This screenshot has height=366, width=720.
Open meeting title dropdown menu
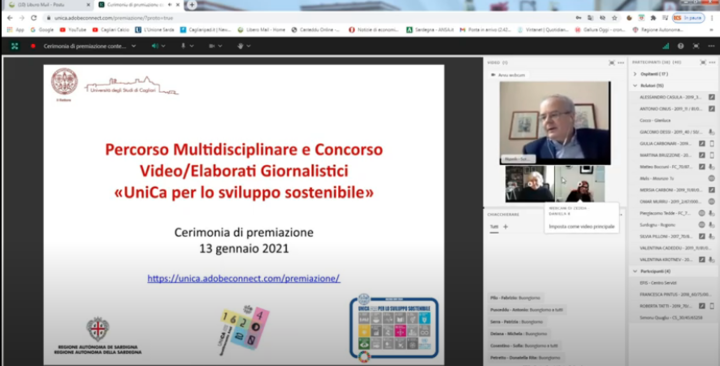coord(134,46)
